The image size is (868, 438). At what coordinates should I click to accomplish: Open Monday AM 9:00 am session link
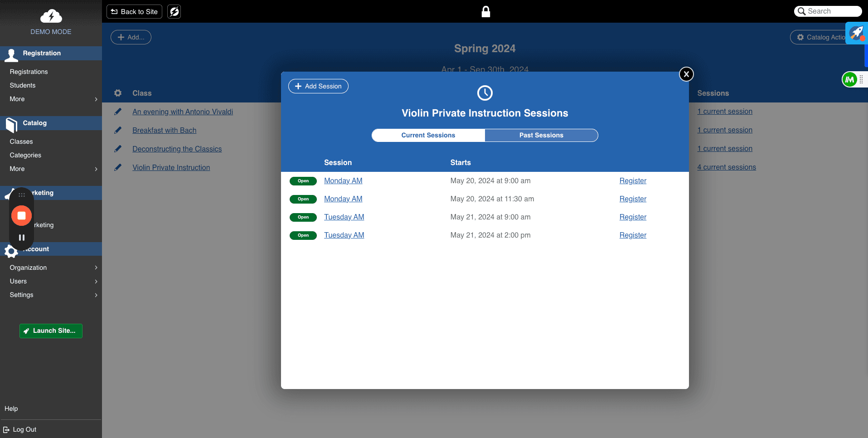tap(343, 180)
